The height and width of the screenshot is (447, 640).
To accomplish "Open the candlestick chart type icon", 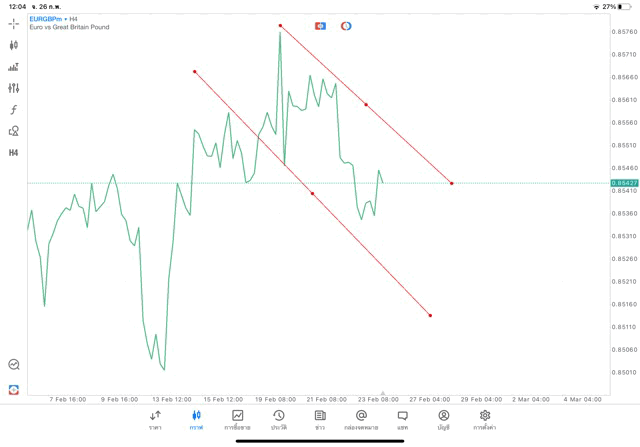I will pyautogui.click(x=13, y=45).
